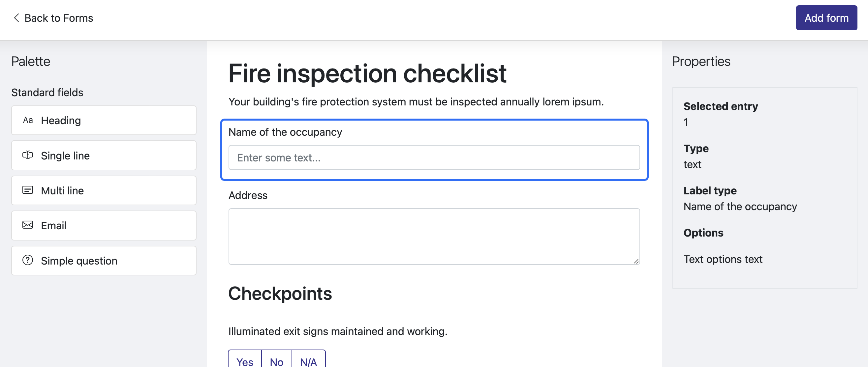Click the Simple question circle icon
868x367 pixels.
tap(28, 260)
